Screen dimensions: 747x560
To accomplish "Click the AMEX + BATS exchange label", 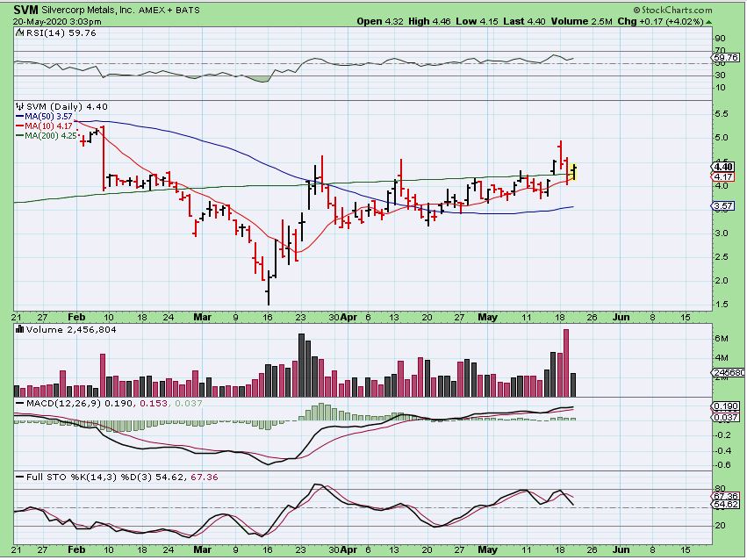I will tap(169, 10).
